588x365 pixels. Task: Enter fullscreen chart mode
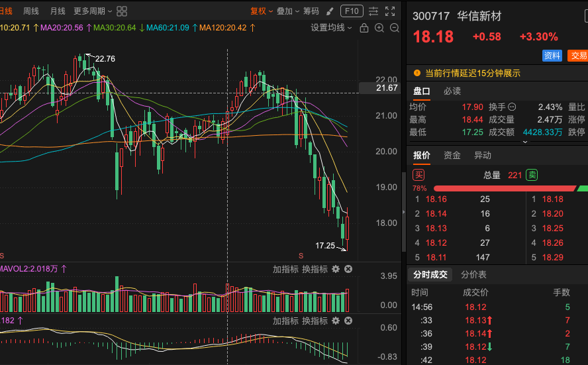click(x=390, y=11)
